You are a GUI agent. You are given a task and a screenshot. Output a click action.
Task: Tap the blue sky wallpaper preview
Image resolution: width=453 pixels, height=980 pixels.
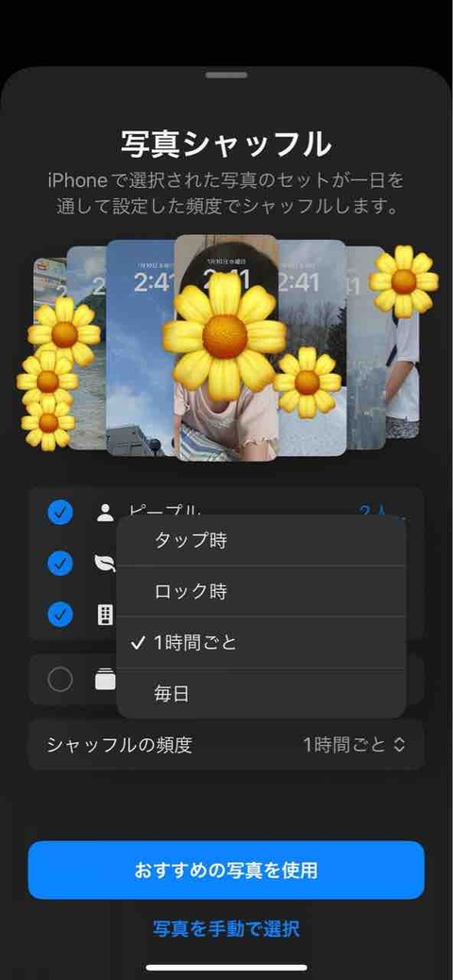coord(140,347)
